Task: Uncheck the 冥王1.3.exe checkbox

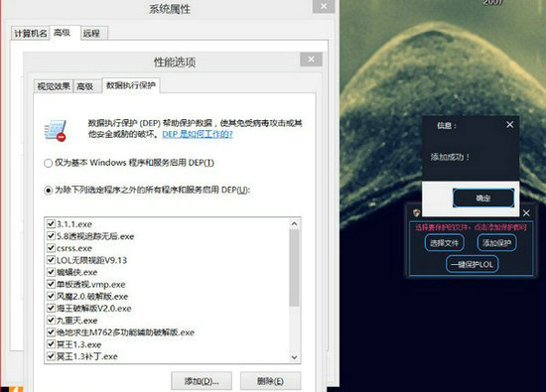Action: click(51, 344)
